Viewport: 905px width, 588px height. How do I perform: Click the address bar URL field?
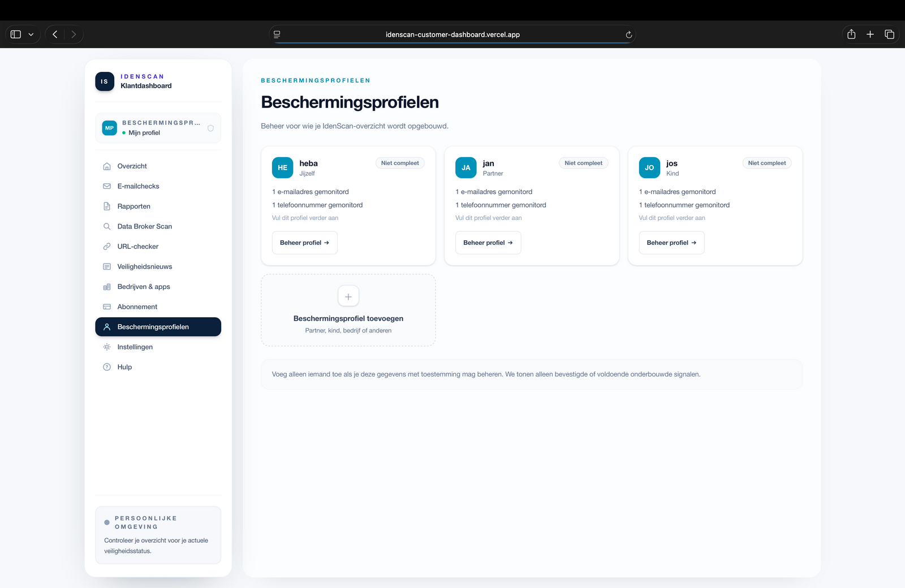tap(453, 34)
